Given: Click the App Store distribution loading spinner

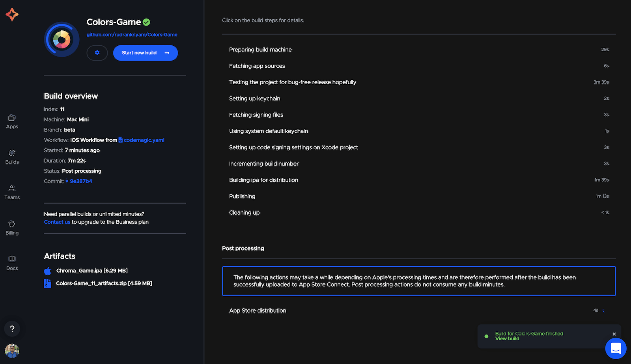Looking at the screenshot, I should [604, 310].
